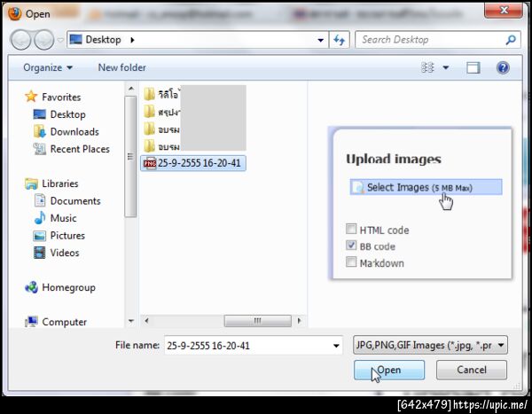Select the folder starting with สรุป
Screen dimensions: 532x414
point(161,112)
